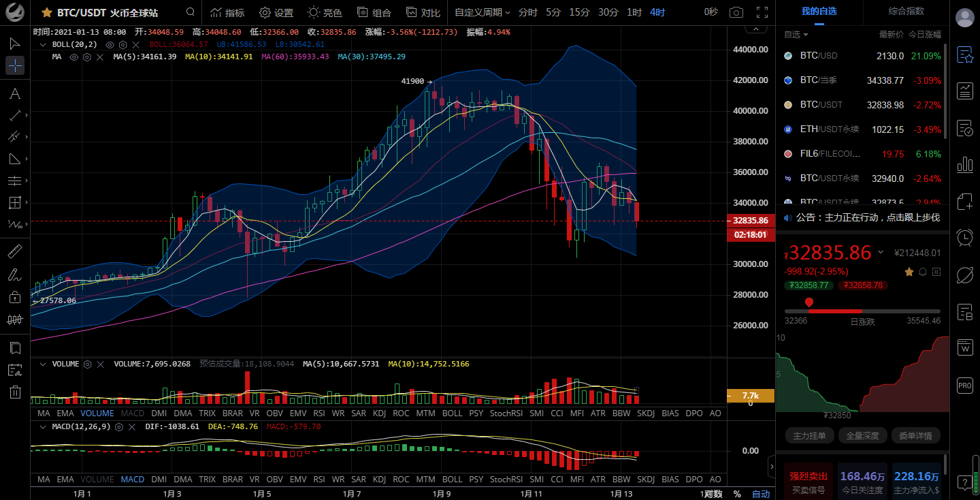
Task: Remove the BOLL indicator
Action: (x=135, y=44)
